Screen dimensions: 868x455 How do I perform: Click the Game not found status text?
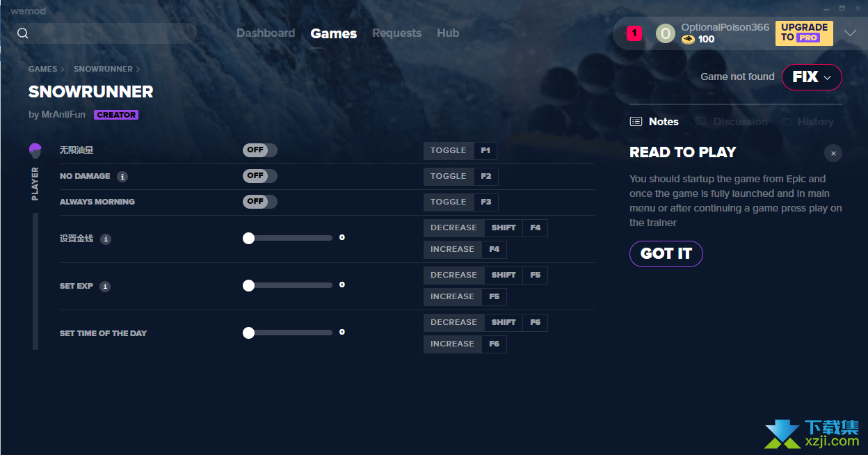(x=737, y=77)
